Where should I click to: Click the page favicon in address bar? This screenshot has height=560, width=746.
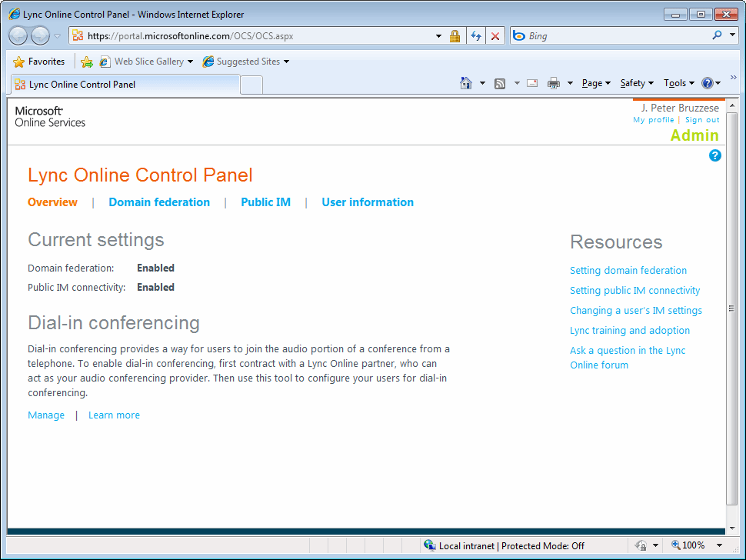tap(78, 35)
